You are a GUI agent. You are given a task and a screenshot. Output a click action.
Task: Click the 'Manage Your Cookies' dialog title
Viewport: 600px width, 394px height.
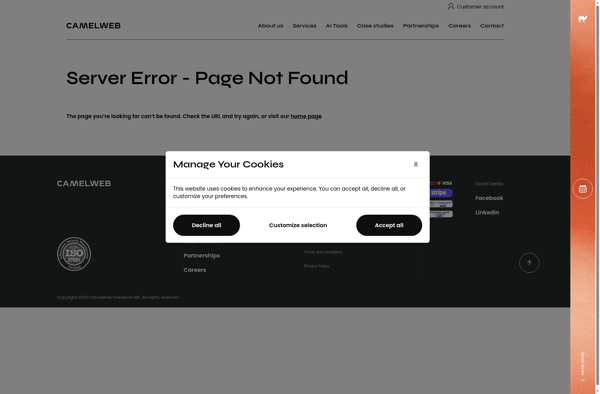228,164
